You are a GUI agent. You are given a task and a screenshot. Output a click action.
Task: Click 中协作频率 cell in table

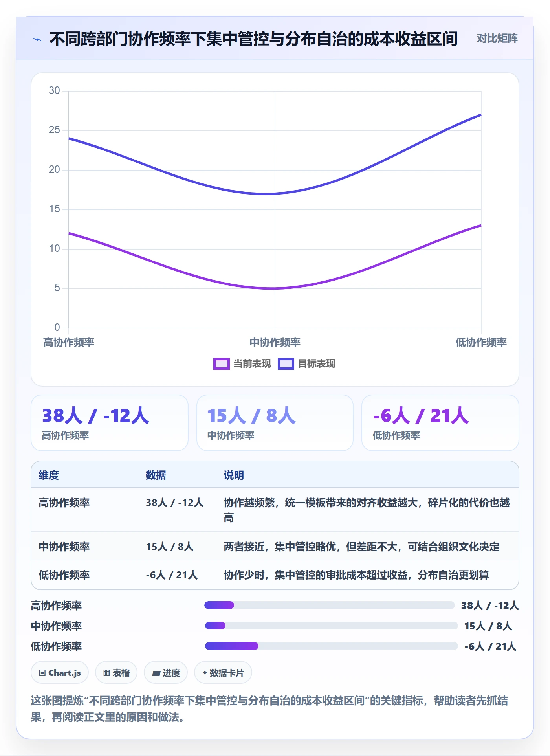(x=64, y=547)
